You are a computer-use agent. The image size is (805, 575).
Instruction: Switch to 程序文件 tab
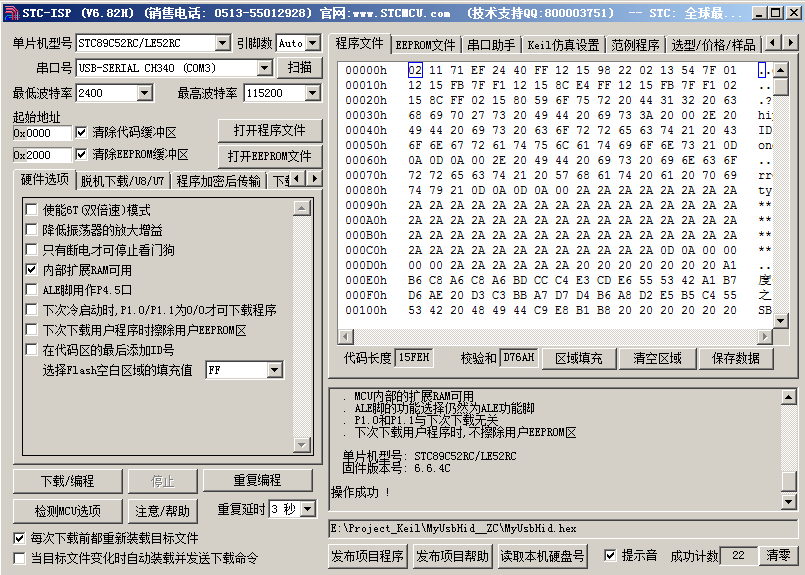click(359, 44)
